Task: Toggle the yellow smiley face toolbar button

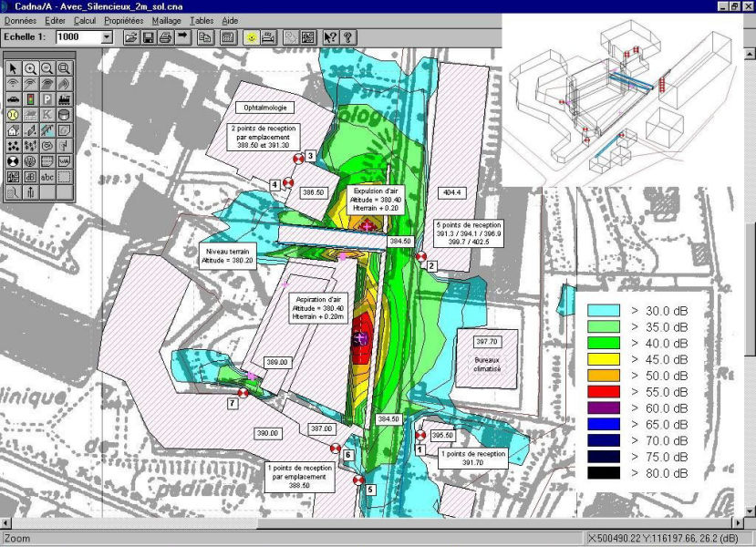Action: point(251,37)
